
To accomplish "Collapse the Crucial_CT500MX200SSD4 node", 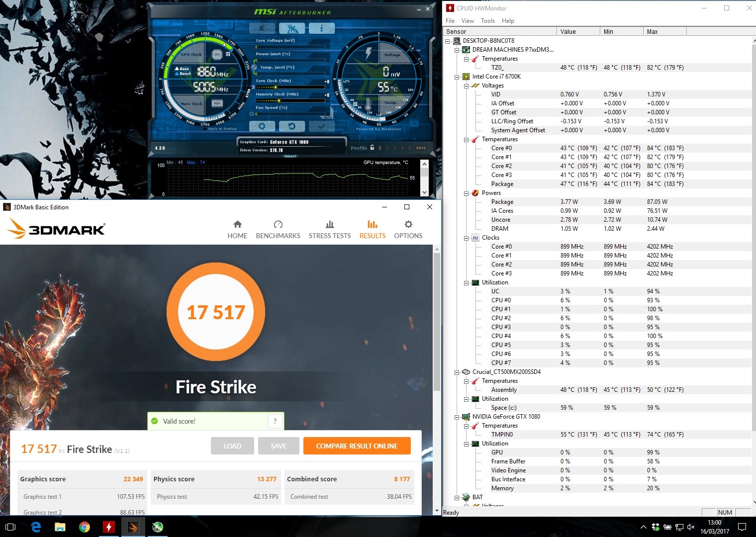I will (457, 372).
